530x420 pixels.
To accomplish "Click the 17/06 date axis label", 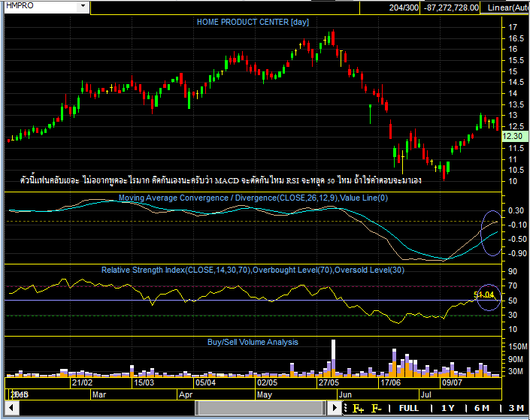I will coord(390,382).
